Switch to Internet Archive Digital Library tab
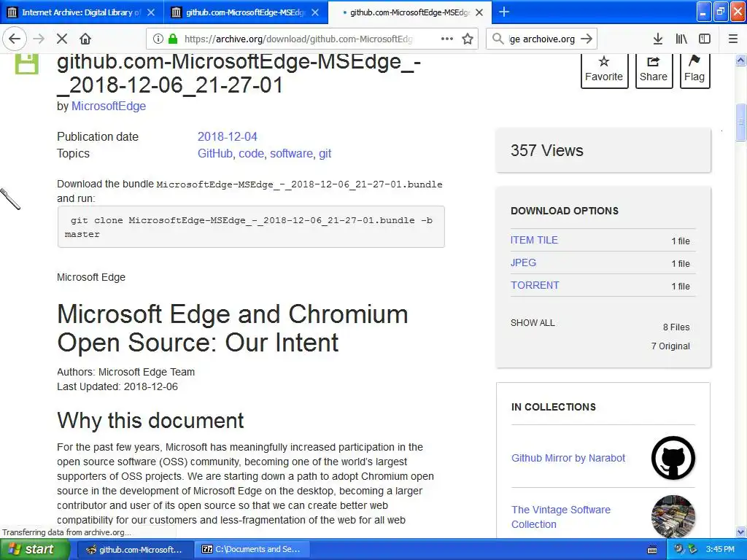This screenshot has width=747, height=560. tap(82, 12)
